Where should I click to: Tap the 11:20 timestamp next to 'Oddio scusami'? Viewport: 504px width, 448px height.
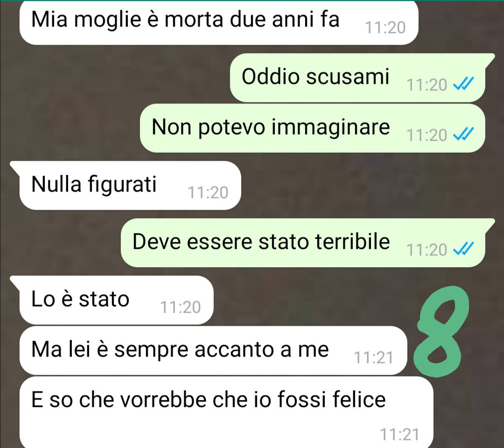point(427,85)
